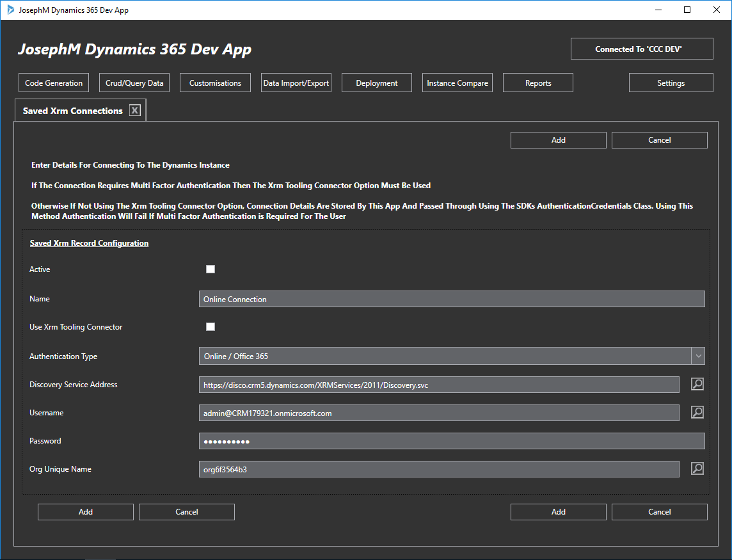Open the Instance Compare menu
732x560 pixels.
click(x=457, y=83)
